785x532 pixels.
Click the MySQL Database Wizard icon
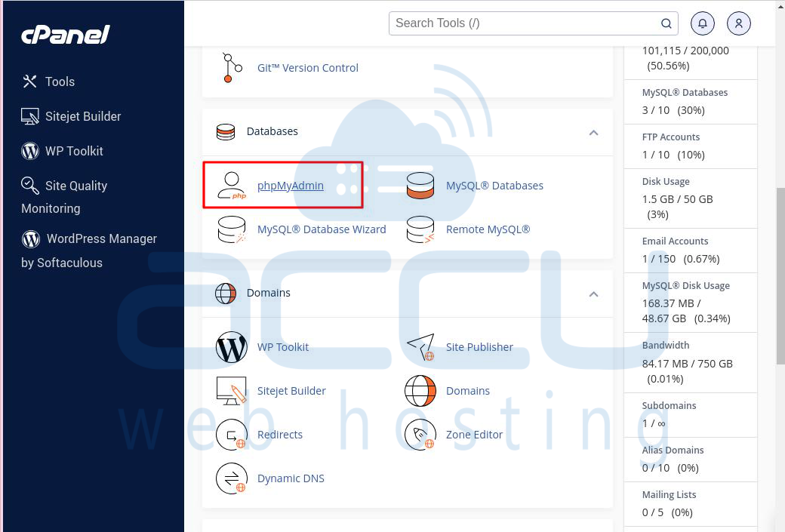[x=231, y=229]
